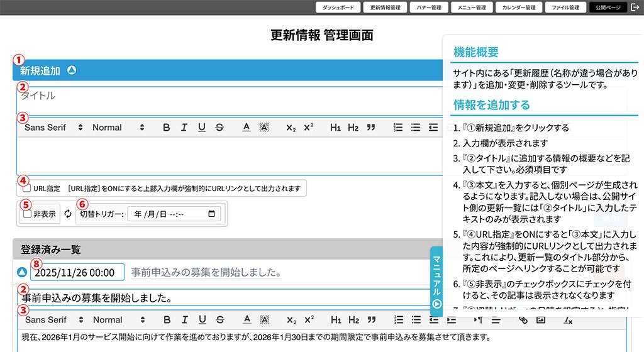The height and width of the screenshot is (352, 644).
Task: Open Sans Serif font dropdown in registered entry editor
Action: pyautogui.click(x=54, y=320)
